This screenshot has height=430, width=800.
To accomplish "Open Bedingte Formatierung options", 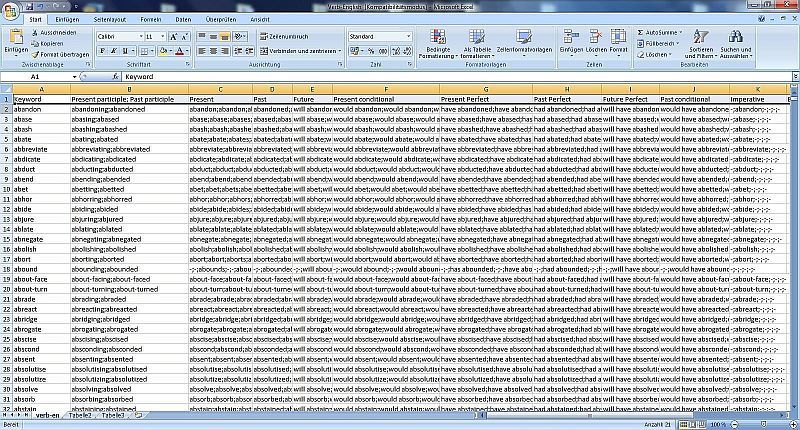I will (438, 44).
